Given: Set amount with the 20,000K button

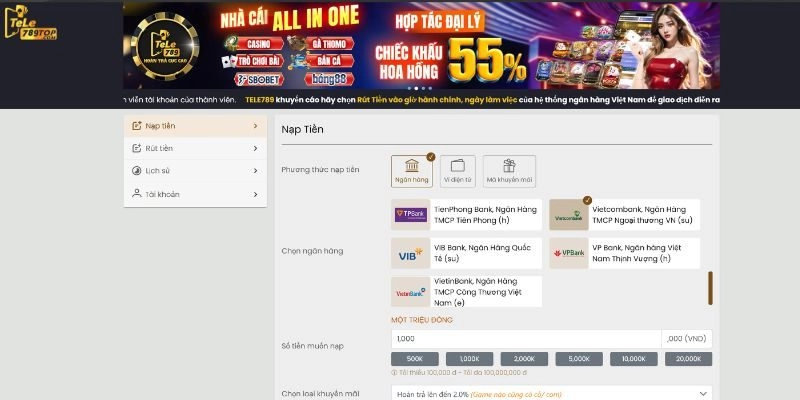Looking at the screenshot, I should (x=688, y=359).
